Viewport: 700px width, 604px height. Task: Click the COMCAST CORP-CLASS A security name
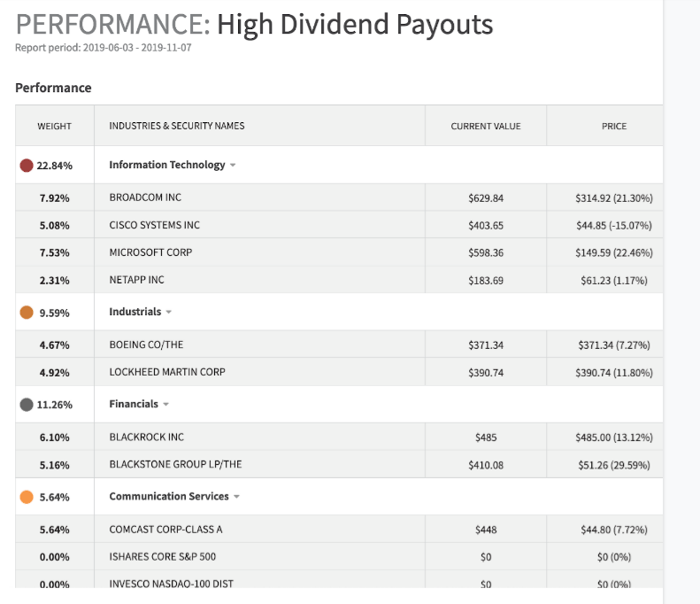165,530
